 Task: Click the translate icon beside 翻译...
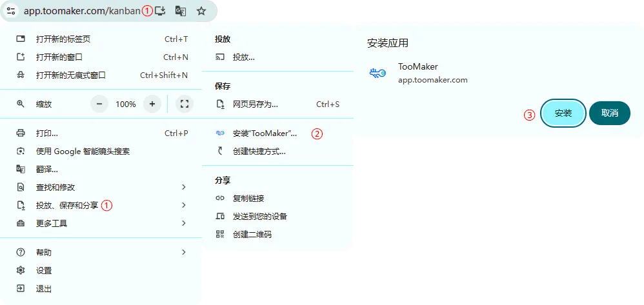click(x=21, y=169)
